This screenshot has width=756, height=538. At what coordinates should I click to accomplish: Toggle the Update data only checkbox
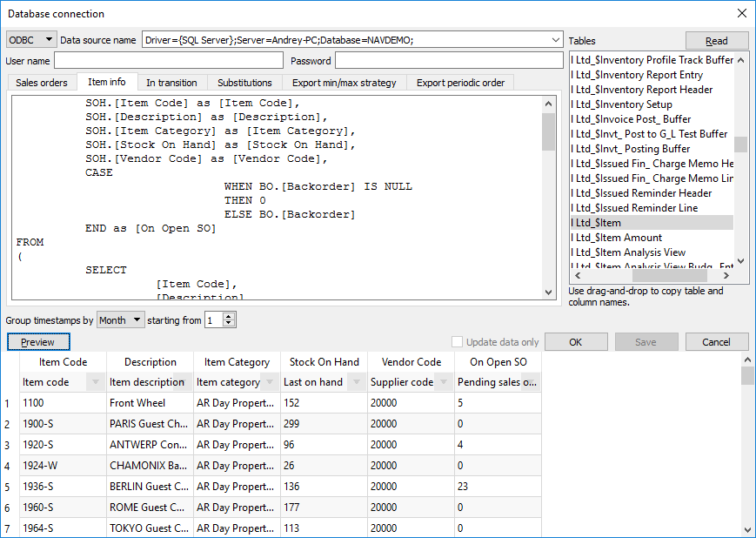(x=458, y=342)
